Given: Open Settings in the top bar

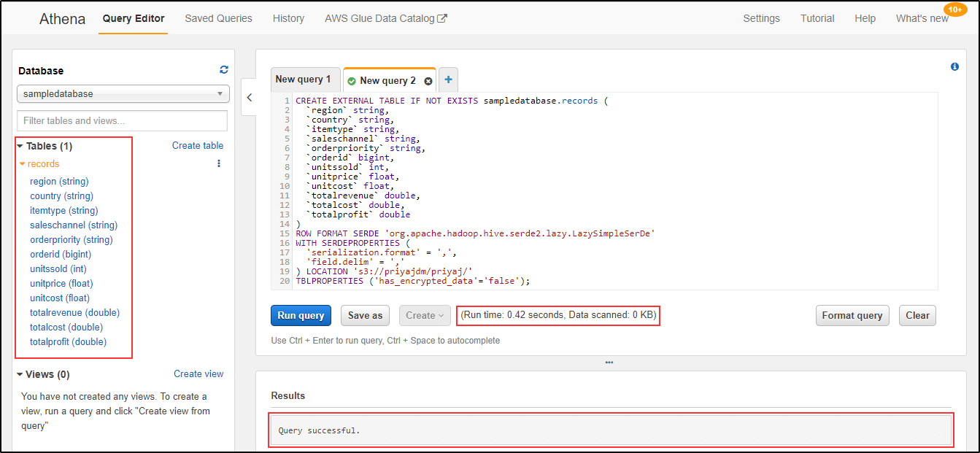Looking at the screenshot, I should point(762,18).
